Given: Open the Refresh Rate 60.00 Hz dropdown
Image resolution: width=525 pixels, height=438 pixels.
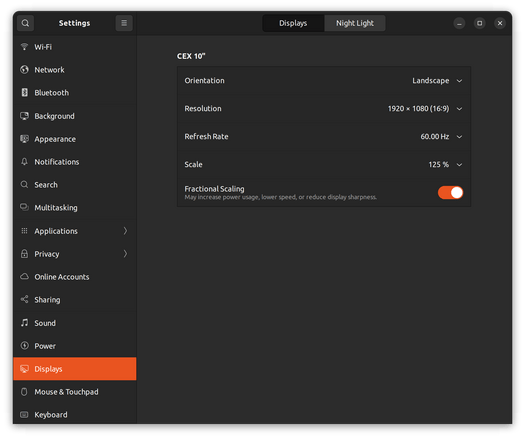Looking at the screenshot, I should (441, 136).
